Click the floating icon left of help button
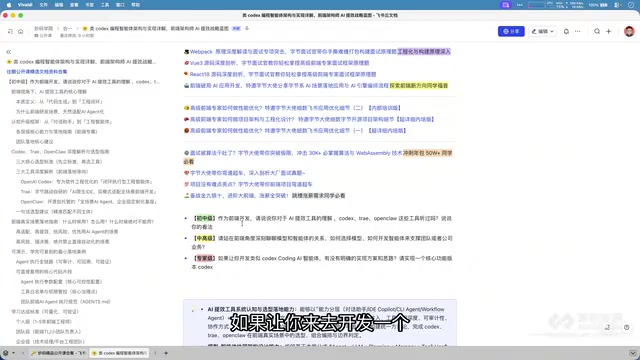Image resolution: width=640 pixels, height=360 pixels. tap(607, 327)
